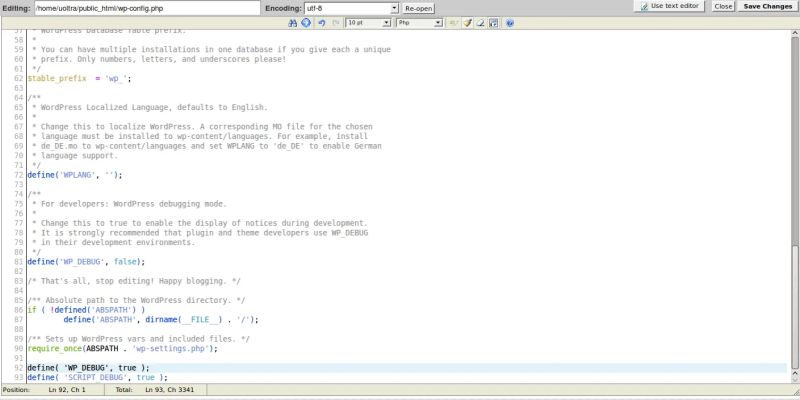Click the define SCRIPT_DEBUG true line

97,378
